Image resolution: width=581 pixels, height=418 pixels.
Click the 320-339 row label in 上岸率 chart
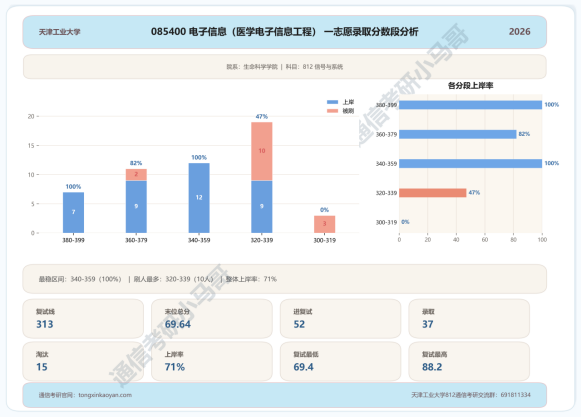386,193
